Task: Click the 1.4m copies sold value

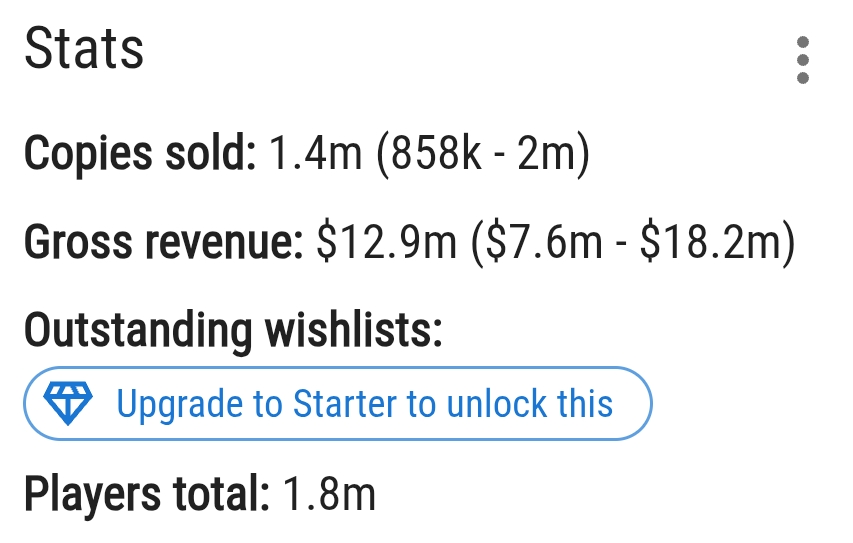Action: [315, 154]
